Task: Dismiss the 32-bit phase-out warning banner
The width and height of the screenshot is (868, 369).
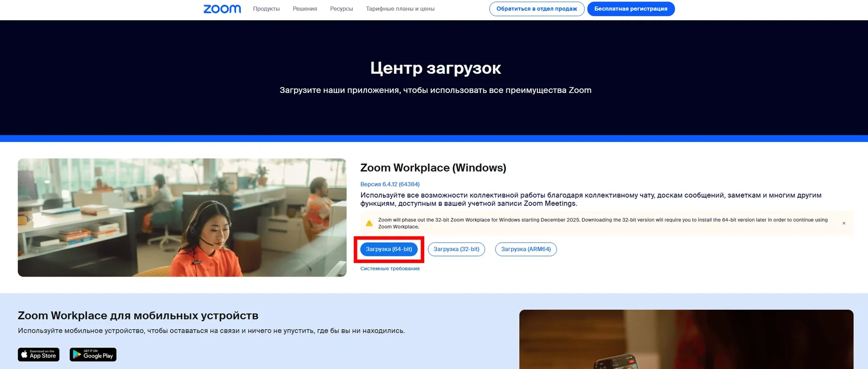Action: pos(844,223)
